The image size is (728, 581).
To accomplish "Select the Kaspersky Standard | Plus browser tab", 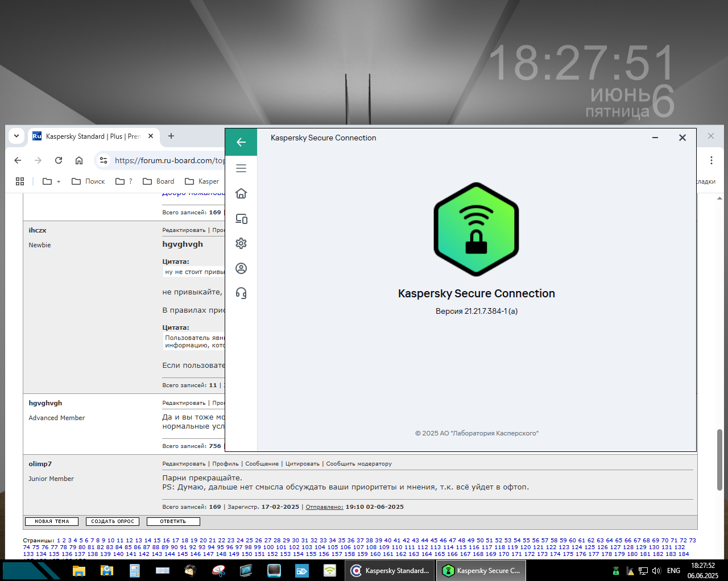I will pos(93,136).
